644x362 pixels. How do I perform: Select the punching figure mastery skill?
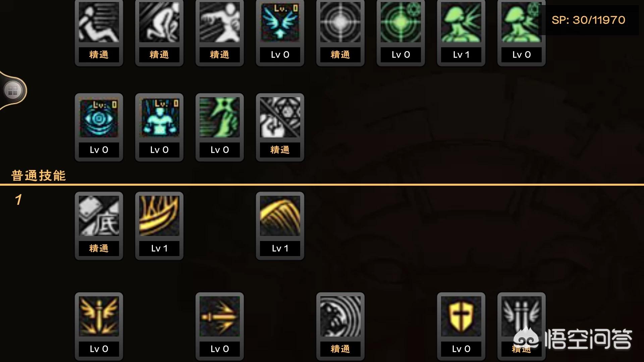220,33
